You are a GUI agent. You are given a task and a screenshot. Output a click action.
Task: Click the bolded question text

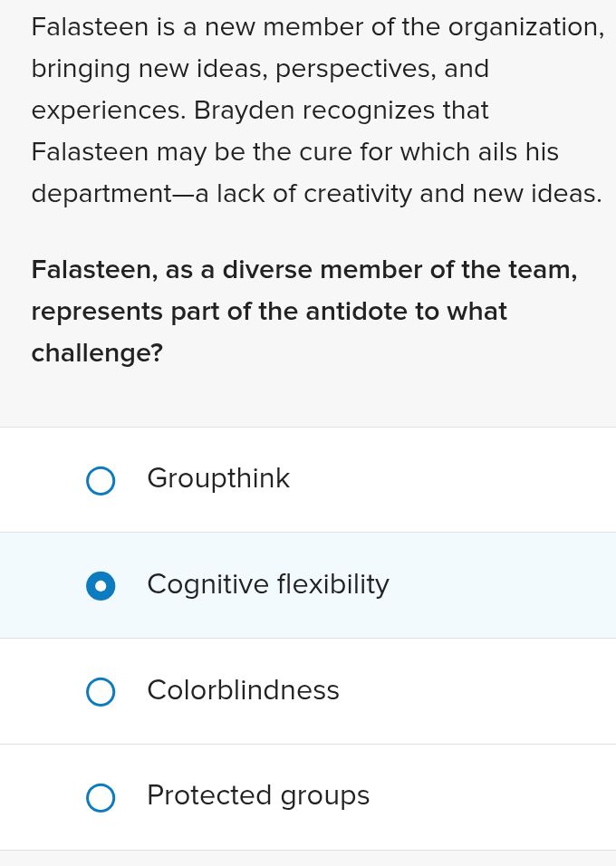coord(304,311)
